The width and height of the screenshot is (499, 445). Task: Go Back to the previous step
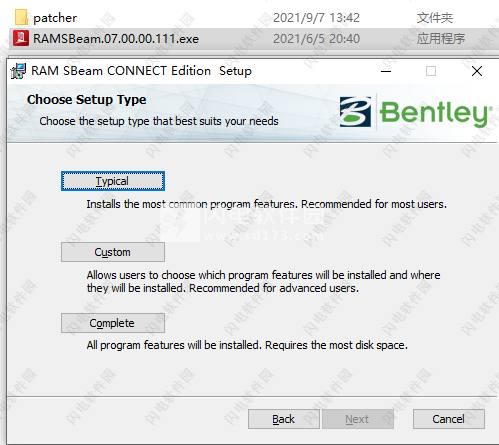[x=284, y=419]
